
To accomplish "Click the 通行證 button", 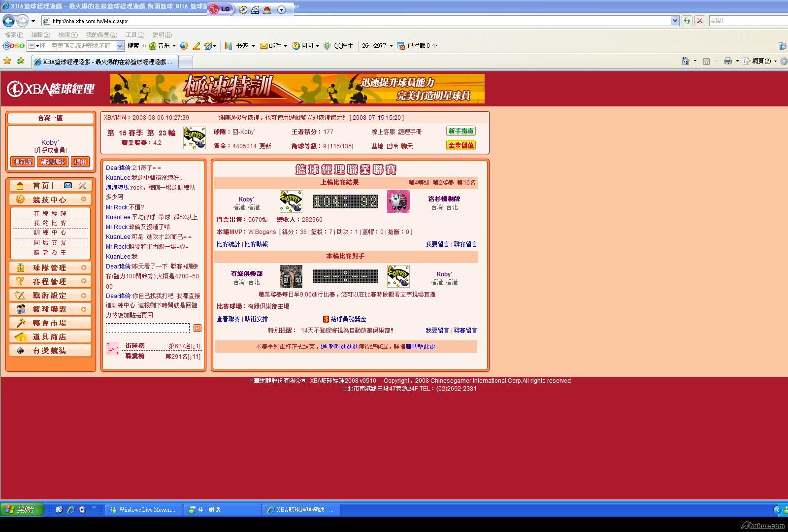I will click(x=23, y=162).
